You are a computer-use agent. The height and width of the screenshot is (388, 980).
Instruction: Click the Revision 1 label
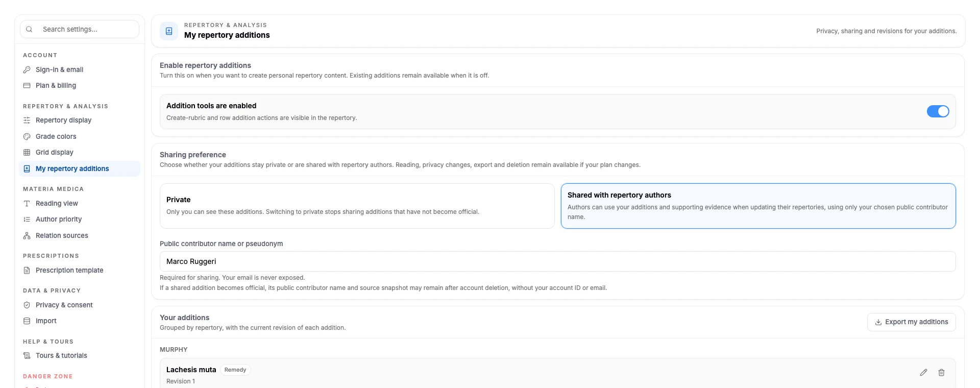pyautogui.click(x=181, y=381)
